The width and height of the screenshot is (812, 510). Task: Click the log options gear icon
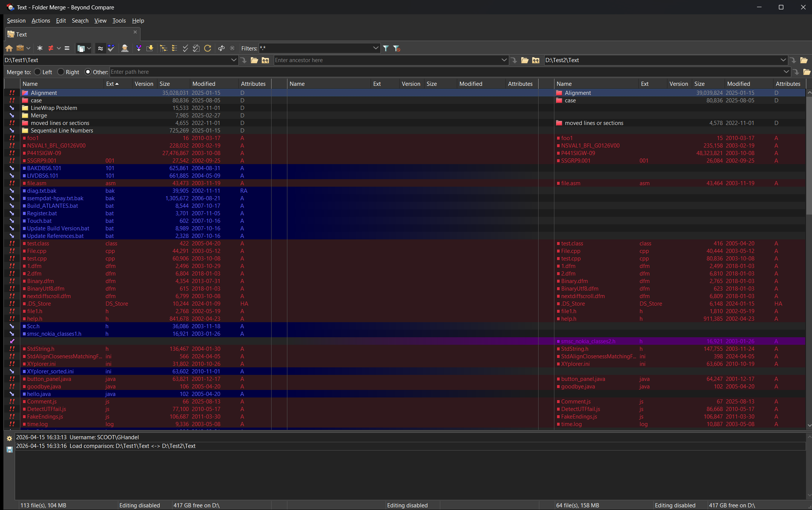[x=9, y=438]
